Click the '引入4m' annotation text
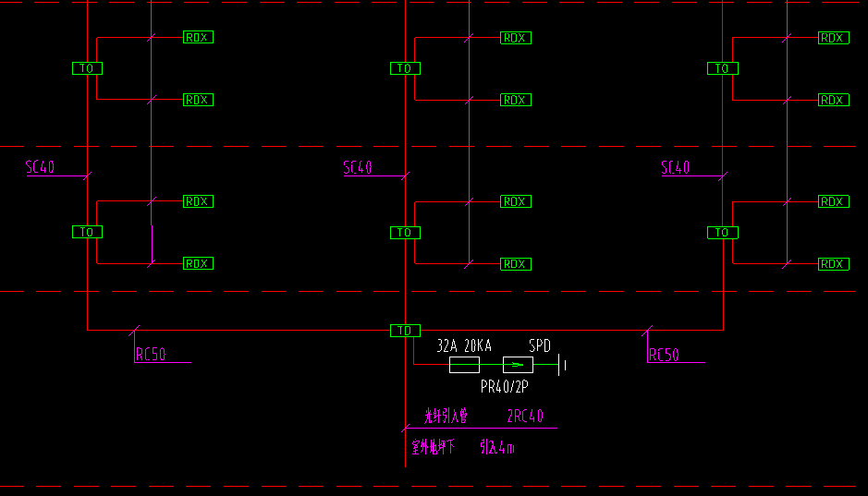 coord(497,447)
